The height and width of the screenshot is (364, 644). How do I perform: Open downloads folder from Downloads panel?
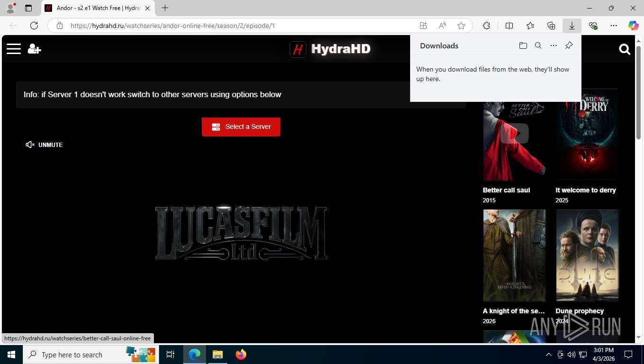tap(523, 45)
